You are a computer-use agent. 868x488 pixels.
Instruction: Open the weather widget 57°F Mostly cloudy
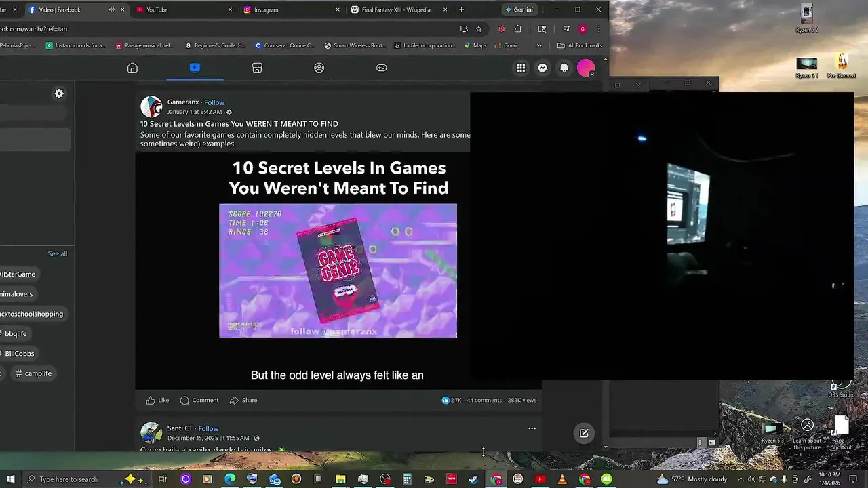click(x=692, y=479)
